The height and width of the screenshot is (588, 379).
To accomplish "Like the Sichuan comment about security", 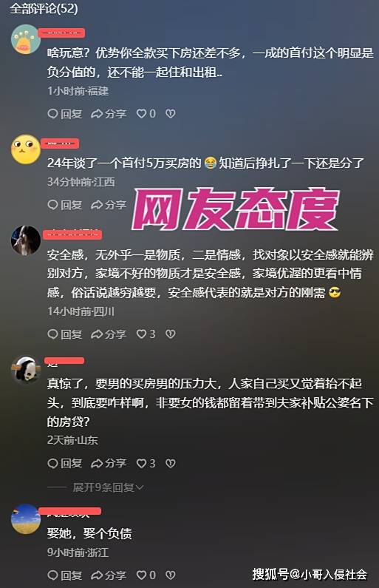I will pos(146,334).
